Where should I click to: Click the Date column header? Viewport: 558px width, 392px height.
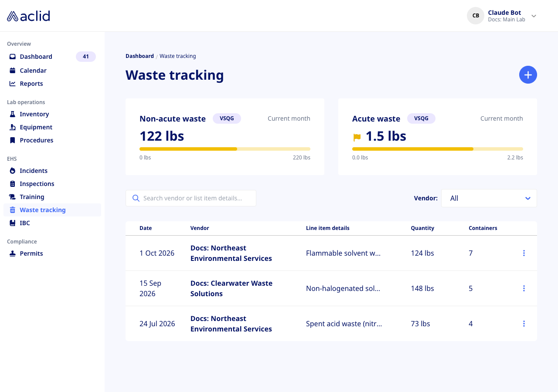[x=146, y=228]
